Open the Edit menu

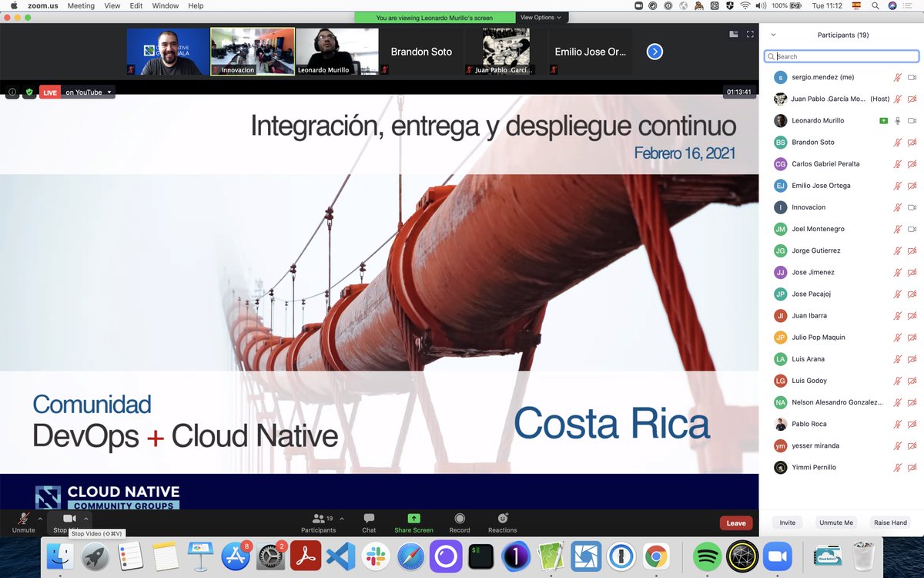(x=136, y=5)
